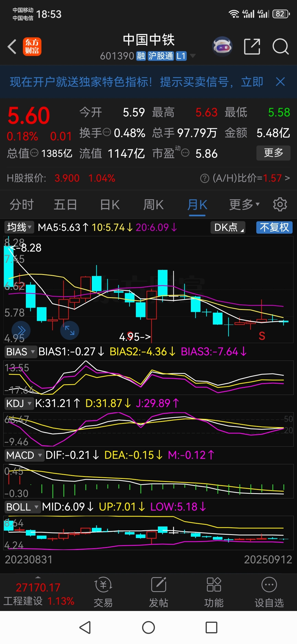
Task: Toggle the DK点 indicator button
Action: (228, 228)
